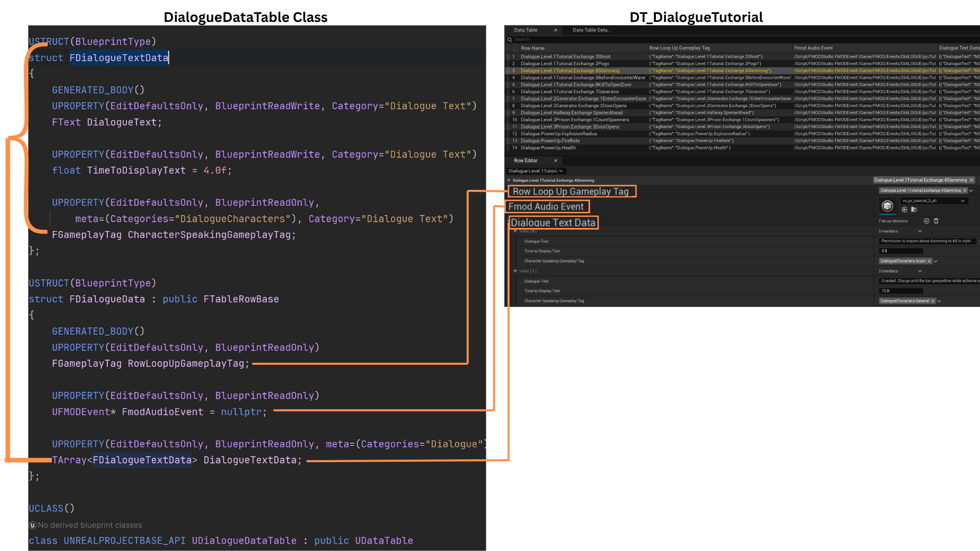Collapse the Index [1] array element
Image resolution: width=980 pixels, height=551 pixels.
point(515,271)
